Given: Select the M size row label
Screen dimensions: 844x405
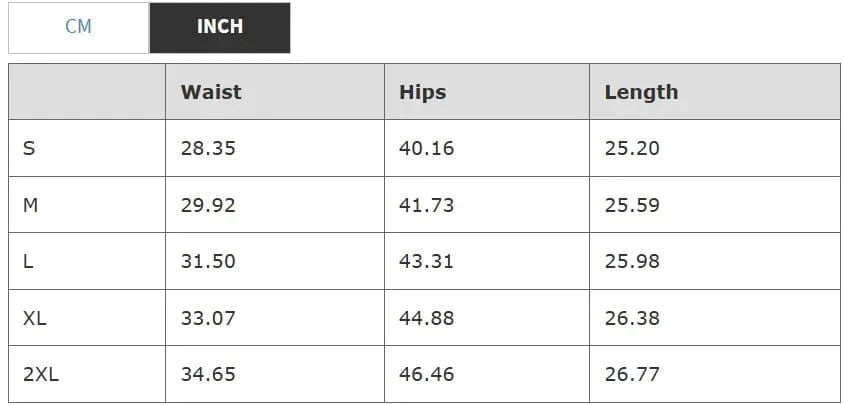Looking at the screenshot, I should (x=30, y=205).
